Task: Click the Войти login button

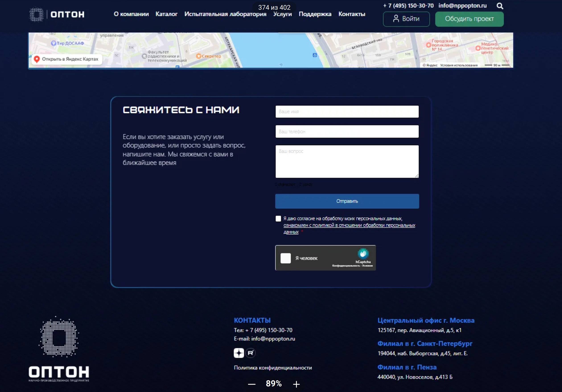Action: [x=406, y=19]
